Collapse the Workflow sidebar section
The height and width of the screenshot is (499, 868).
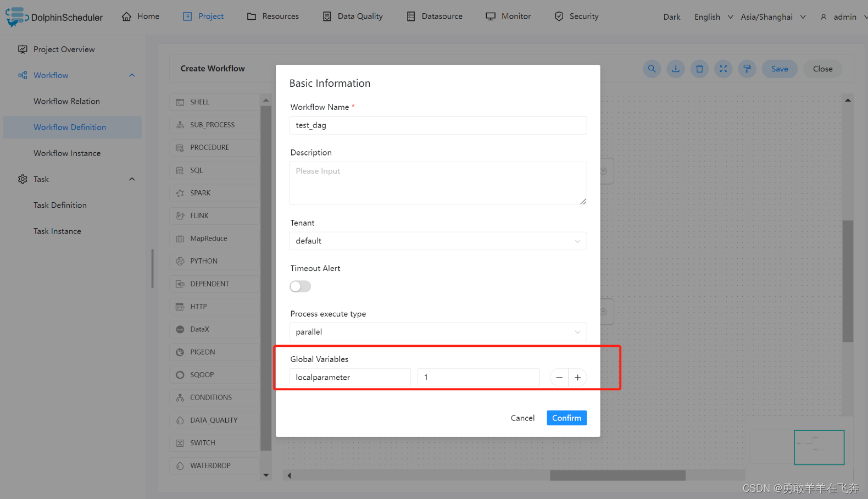click(132, 75)
